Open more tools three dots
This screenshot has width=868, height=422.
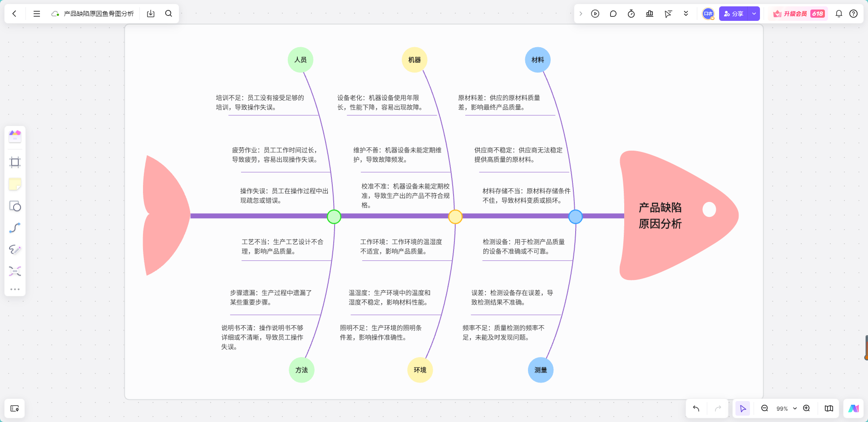[x=15, y=289]
